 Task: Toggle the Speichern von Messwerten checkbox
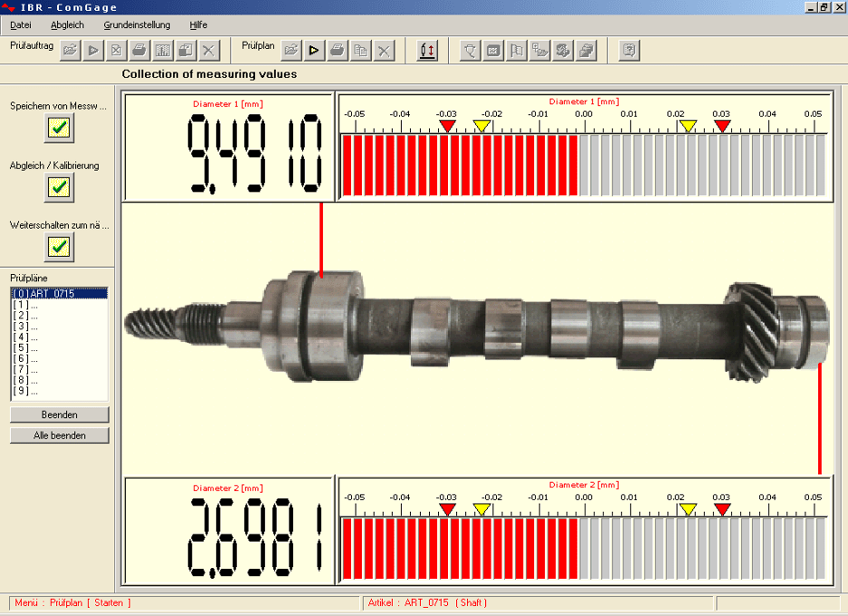(59, 128)
